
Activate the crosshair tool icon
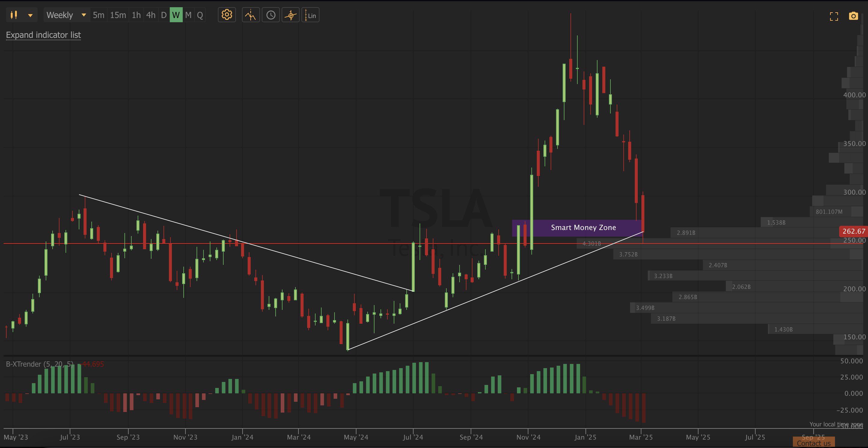[290, 15]
